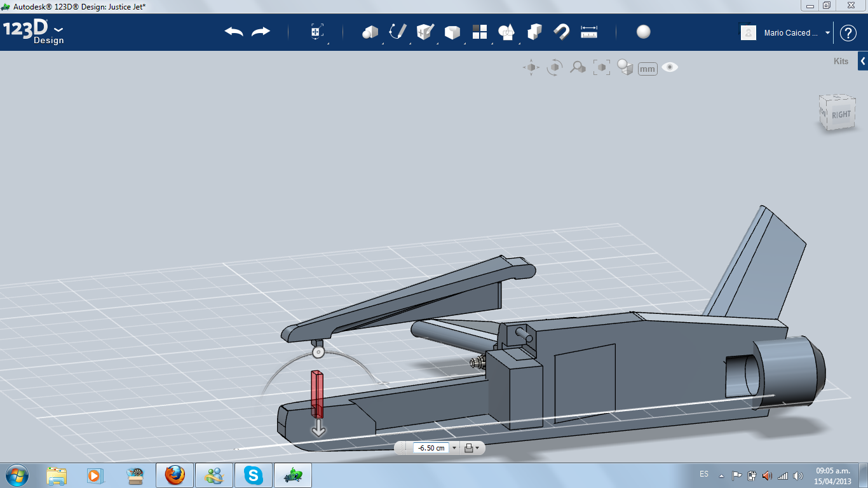The image size is (868, 488).
Task: Select the Pan navigation tool
Action: pyautogui.click(x=531, y=67)
